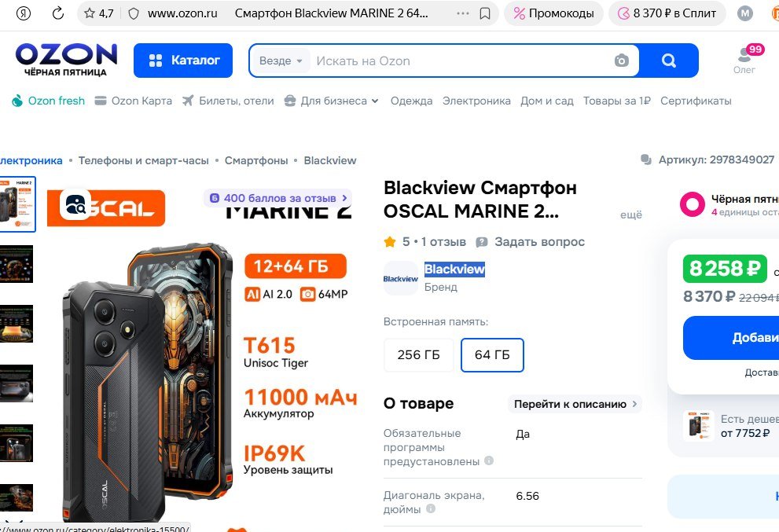
Task: Open Олег profile icon with notifications
Action: pyautogui.click(x=745, y=60)
